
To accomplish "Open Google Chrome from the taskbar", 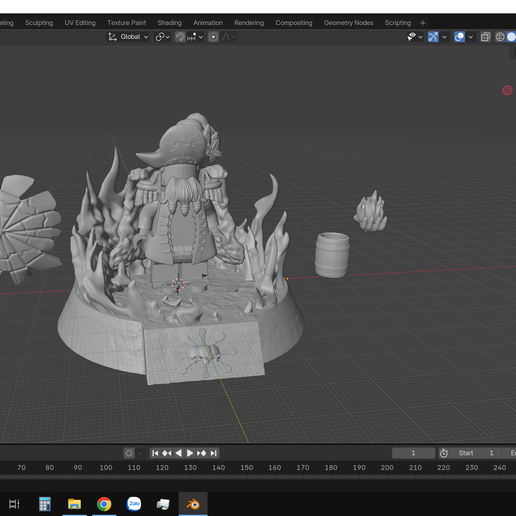I will pos(104,504).
